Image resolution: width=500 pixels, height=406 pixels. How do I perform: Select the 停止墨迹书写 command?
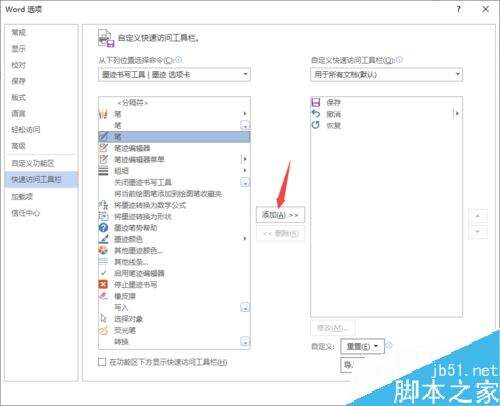click(174, 285)
